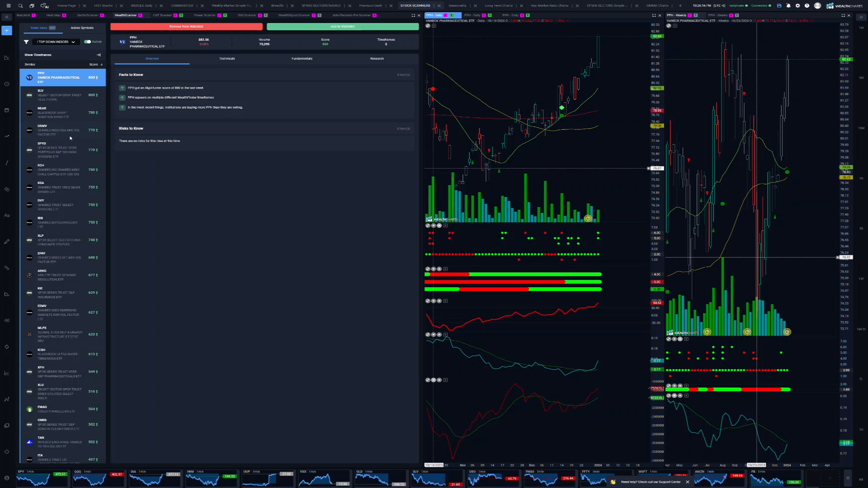Open the TOP DOWN INDICES dropdown
Screen dimensions: 868x488
pyautogui.click(x=57, y=42)
